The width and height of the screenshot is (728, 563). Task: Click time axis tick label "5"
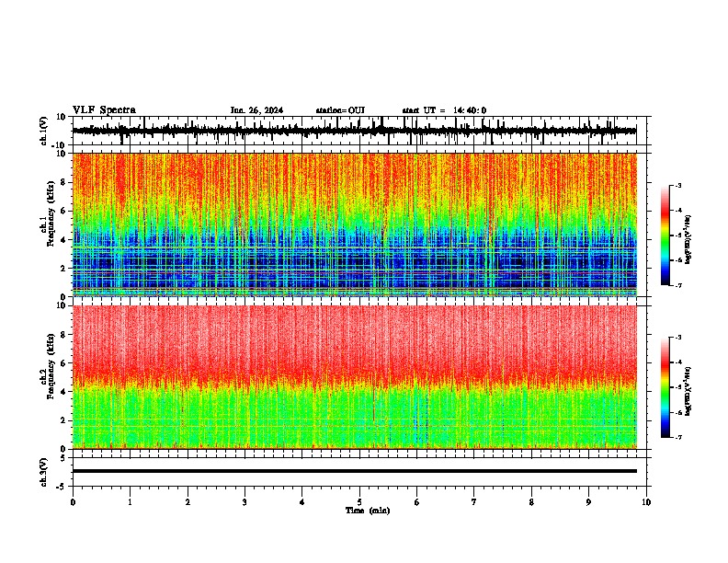[359, 502]
